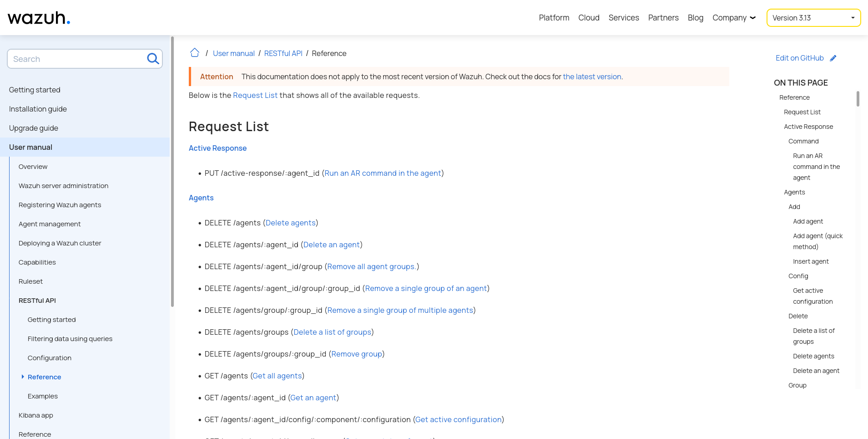Open Partners from the top bar
Viewport: 868px width, 439px height.
point(663,18)
